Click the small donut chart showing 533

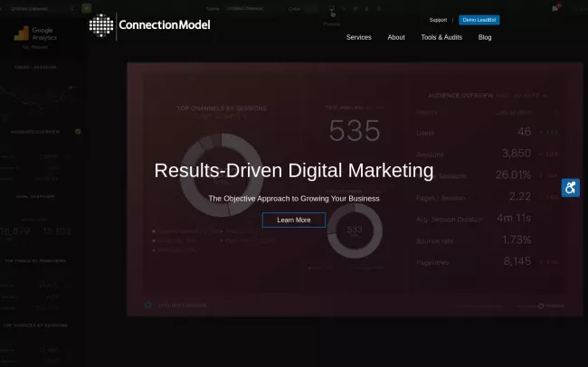point(354,231)
